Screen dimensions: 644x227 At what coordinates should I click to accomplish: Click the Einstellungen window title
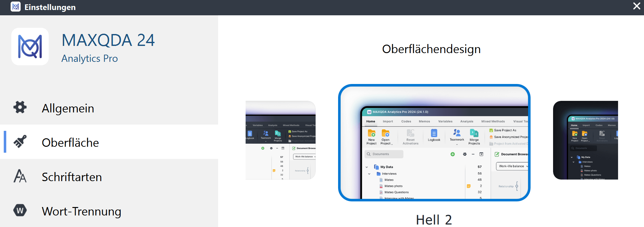[x=50, y=7]
